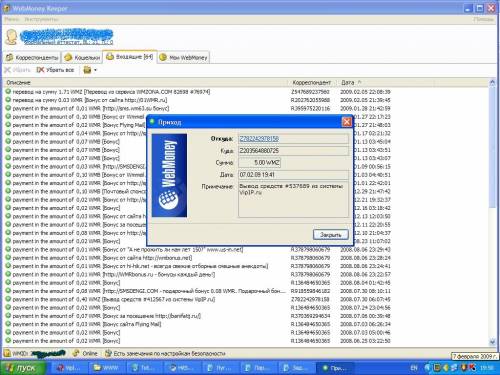This screenshot has width=500, height=375.
Task: Click the Дата field showing 07.02.09 19:41
Action: 293,175
